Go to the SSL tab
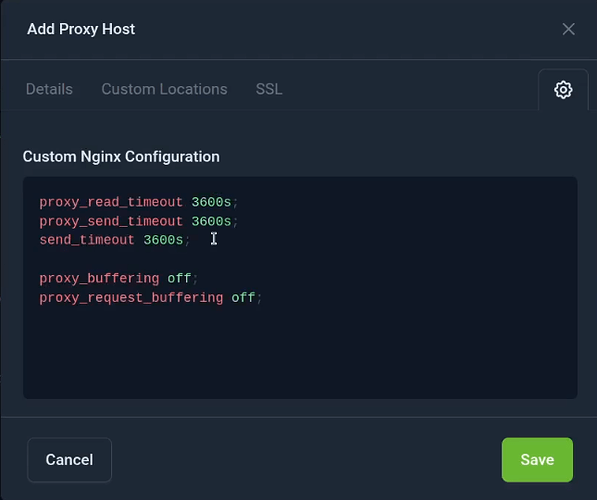Viewport: 597px width, 500px height. coord(269,89)
